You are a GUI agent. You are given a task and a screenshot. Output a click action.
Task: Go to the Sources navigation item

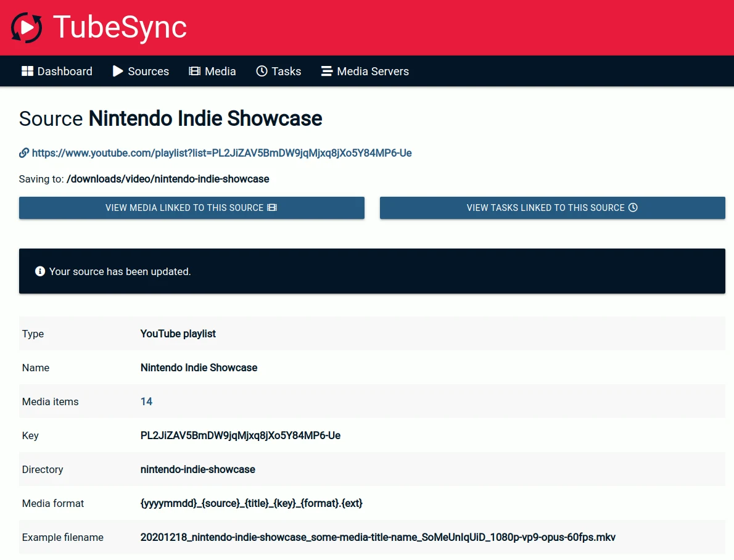141,71
